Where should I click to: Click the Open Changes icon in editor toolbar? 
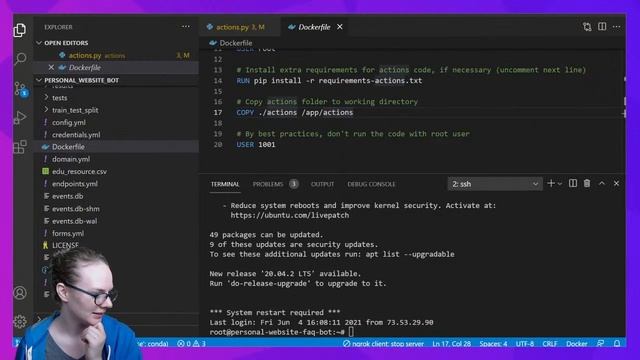587,27
